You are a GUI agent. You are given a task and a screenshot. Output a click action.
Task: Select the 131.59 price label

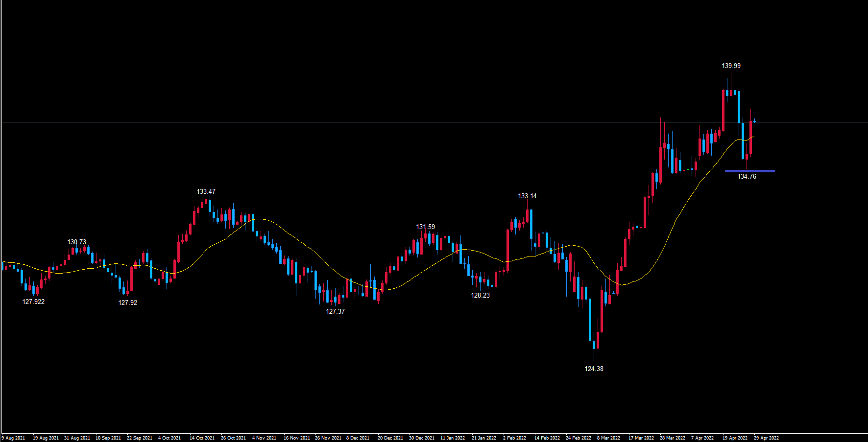[x=425, y=227]
